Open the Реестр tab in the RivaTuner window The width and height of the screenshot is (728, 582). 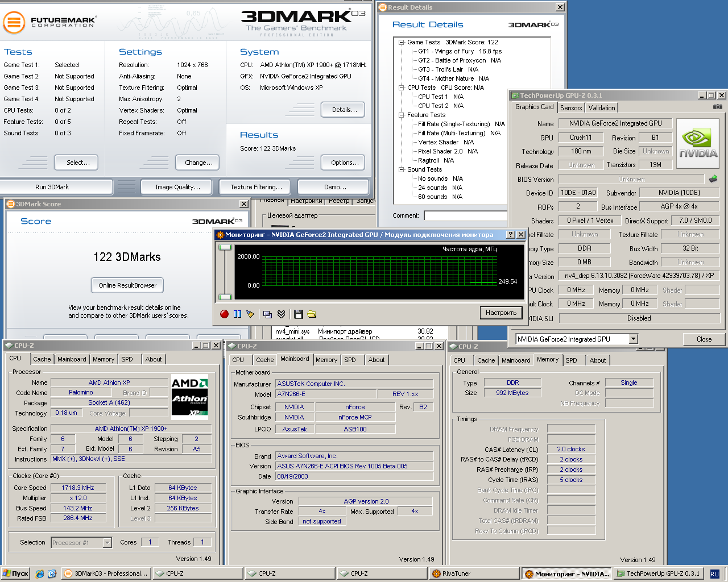click(339, 201)
